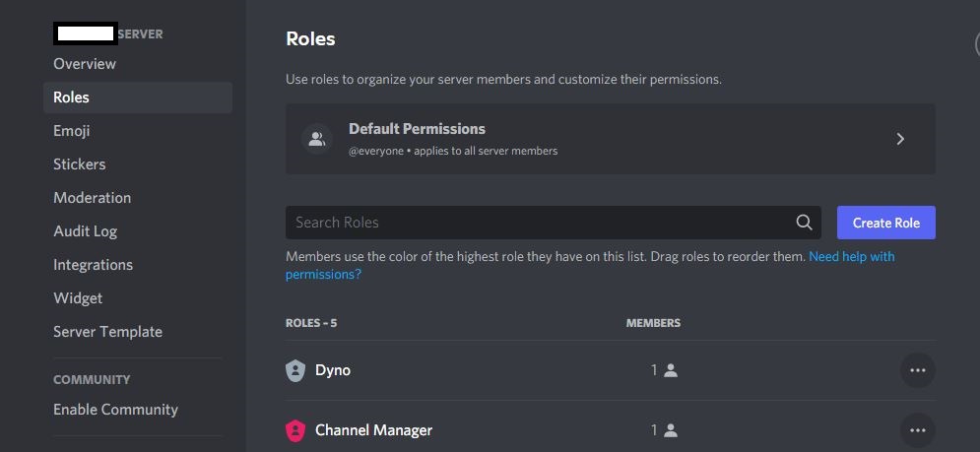Open the Overview settings page
This screenshot has width=980, height=452.
click(x=85, y=64)
